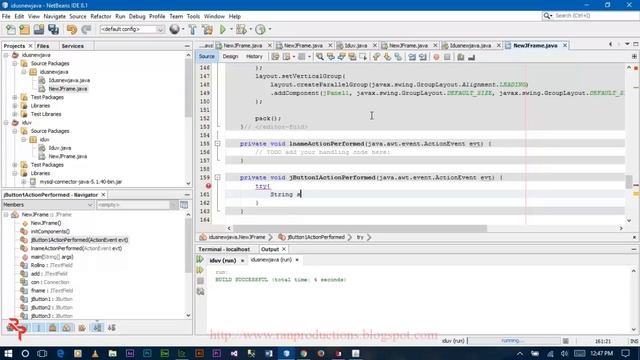
Task: Click the Find Selection magnifier editor icon
Action: pos(320,57)
